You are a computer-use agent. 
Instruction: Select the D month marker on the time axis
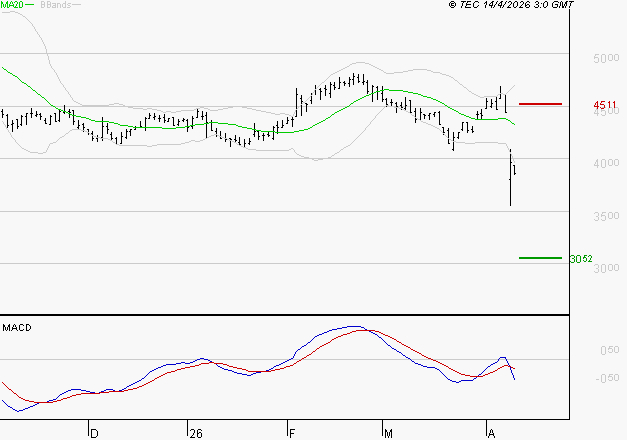click(94, 434)
